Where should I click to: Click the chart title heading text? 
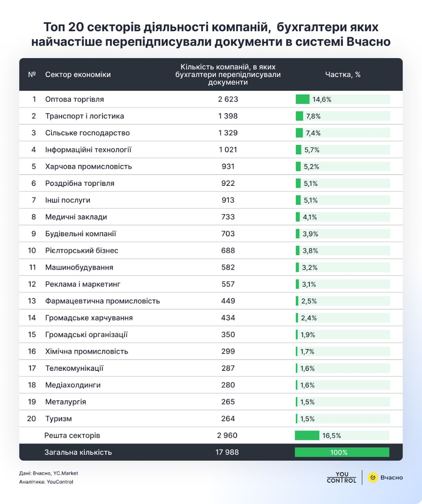tap(211, 34)
